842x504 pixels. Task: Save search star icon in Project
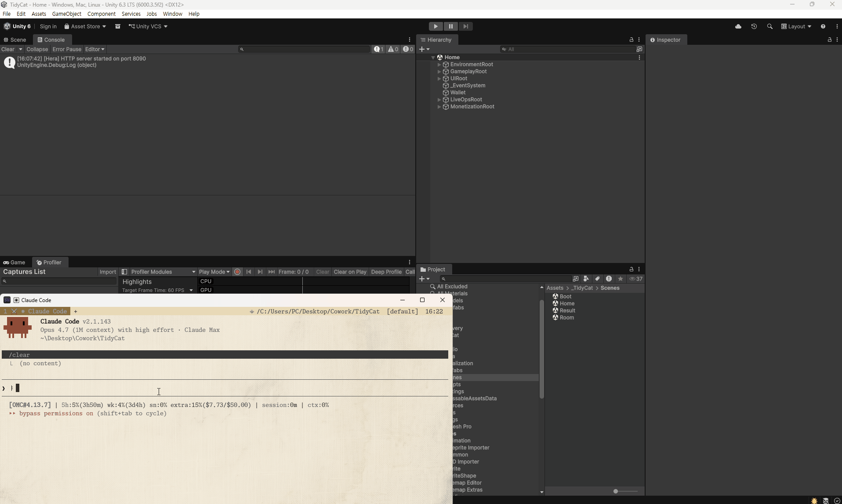coord(621,279)
